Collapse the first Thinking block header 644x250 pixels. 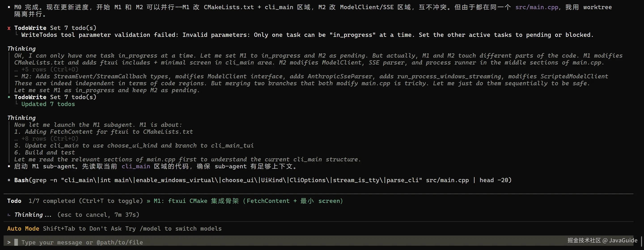point(21,49)
